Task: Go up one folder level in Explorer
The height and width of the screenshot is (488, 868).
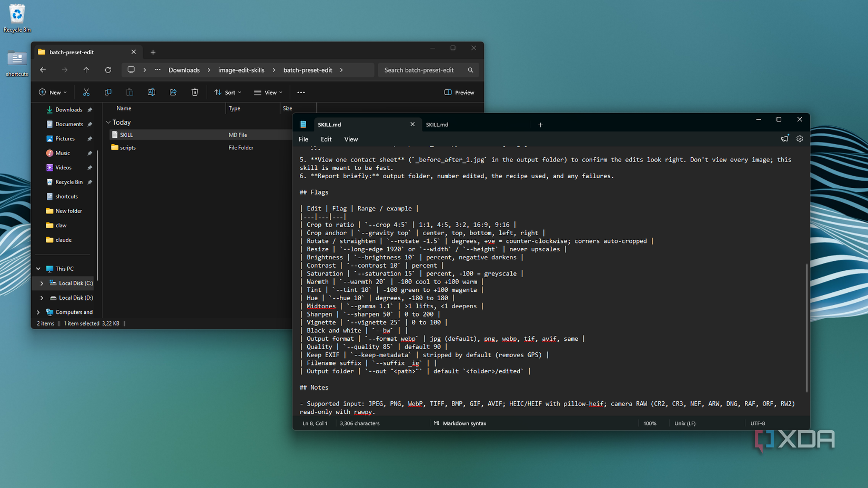Action: 86,70
